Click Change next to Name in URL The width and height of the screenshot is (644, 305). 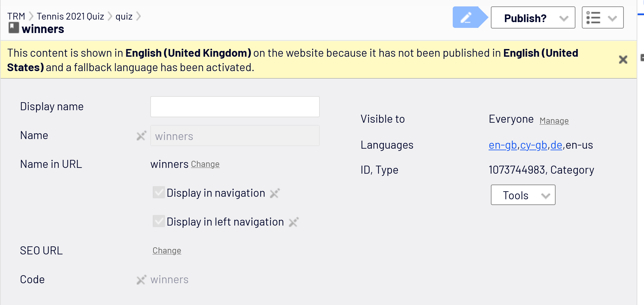pyautogui.click(x=205, y=164)
